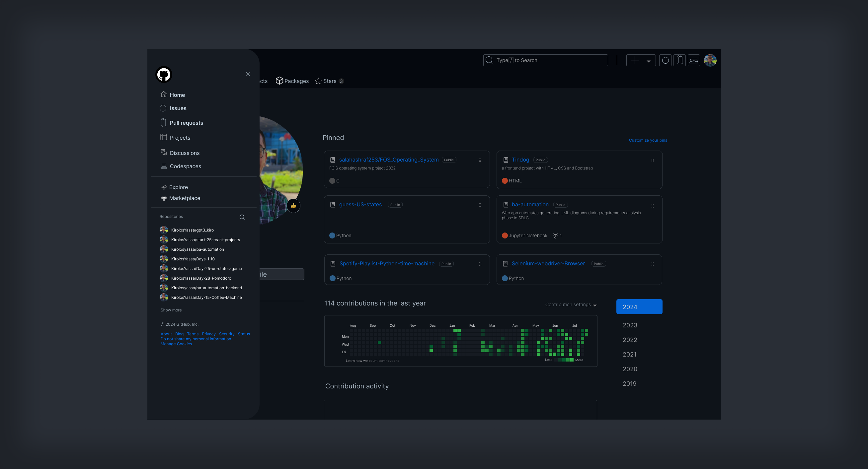Open the Customize your pins link
This screenshot has height=469, width=868.
[648, 140]
